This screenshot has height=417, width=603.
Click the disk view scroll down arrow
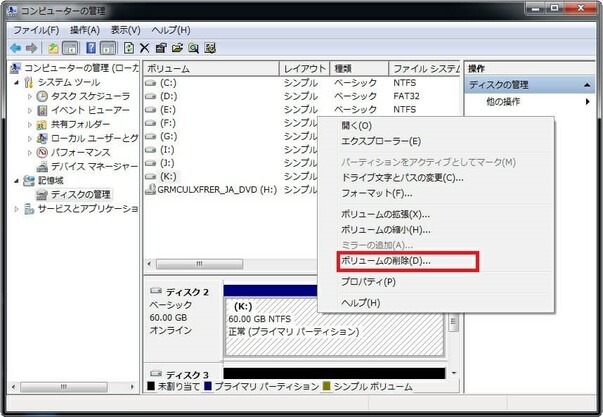pyautogui.click(x=454, y=373)
